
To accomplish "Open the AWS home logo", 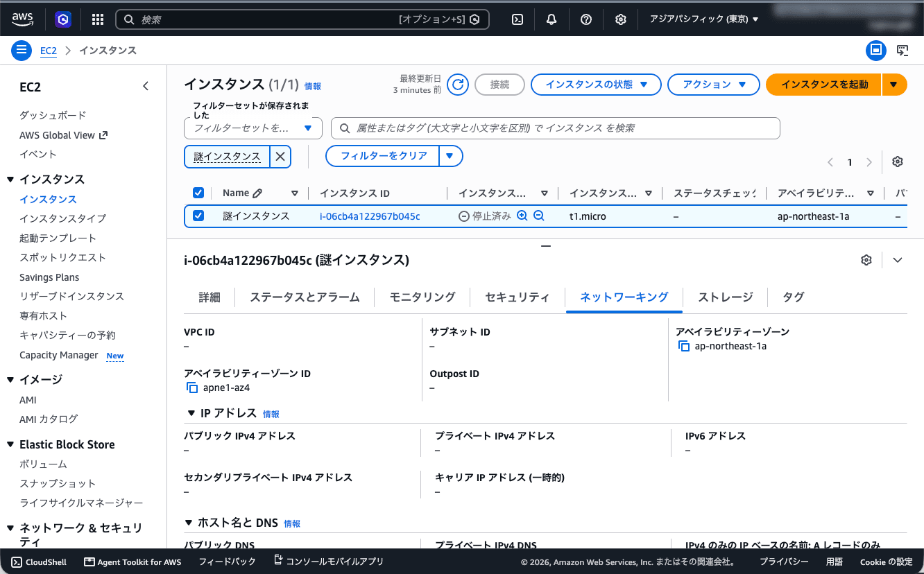I will pos(22,19).
